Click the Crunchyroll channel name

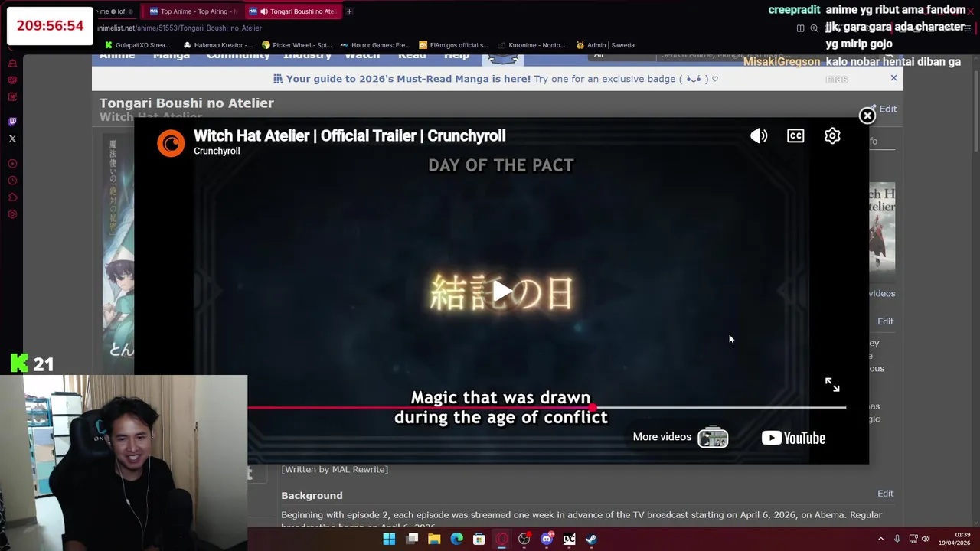point(217,151)
